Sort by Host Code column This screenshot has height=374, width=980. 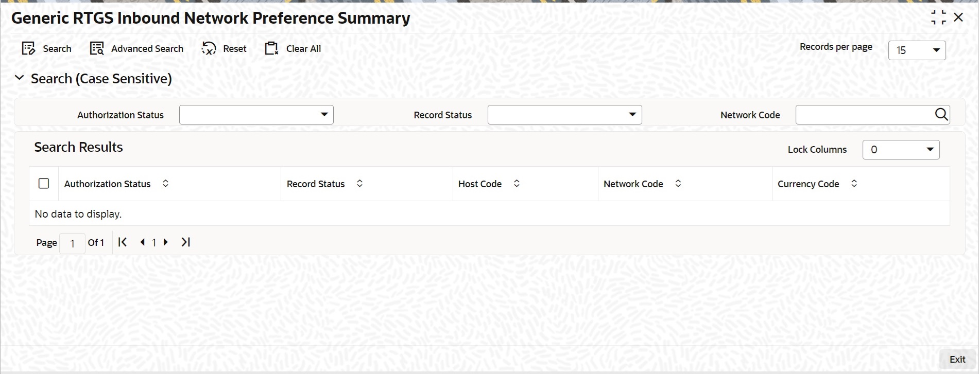[x=517, y=184]
